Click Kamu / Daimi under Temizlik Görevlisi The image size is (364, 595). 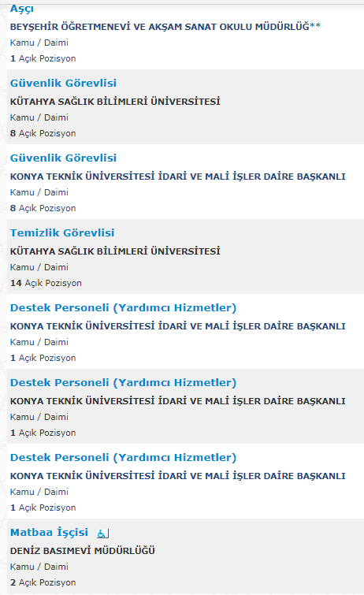pos(39,267)
